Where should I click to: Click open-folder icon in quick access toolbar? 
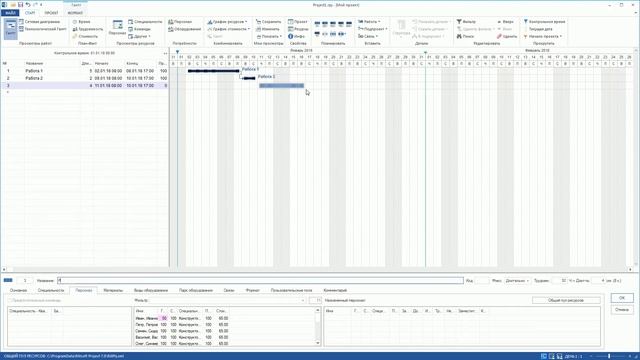(13, 4)
